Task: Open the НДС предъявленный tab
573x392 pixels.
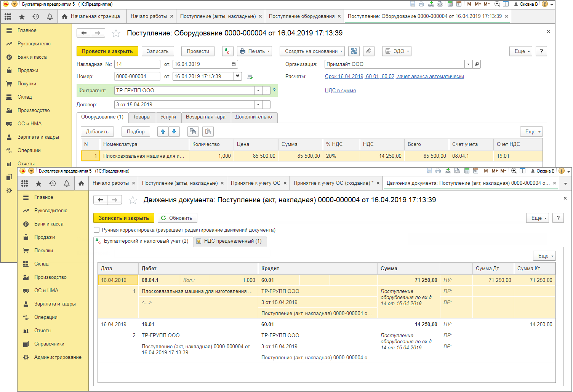Action: 230,242
